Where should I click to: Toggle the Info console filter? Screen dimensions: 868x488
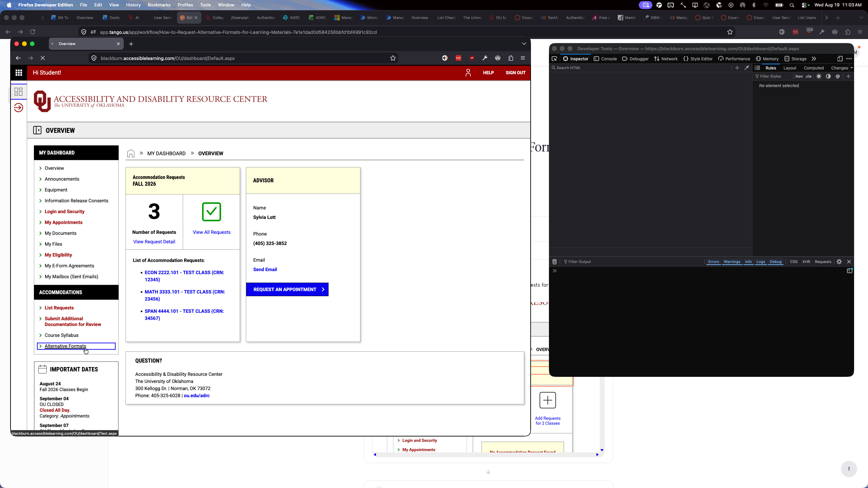748,262
